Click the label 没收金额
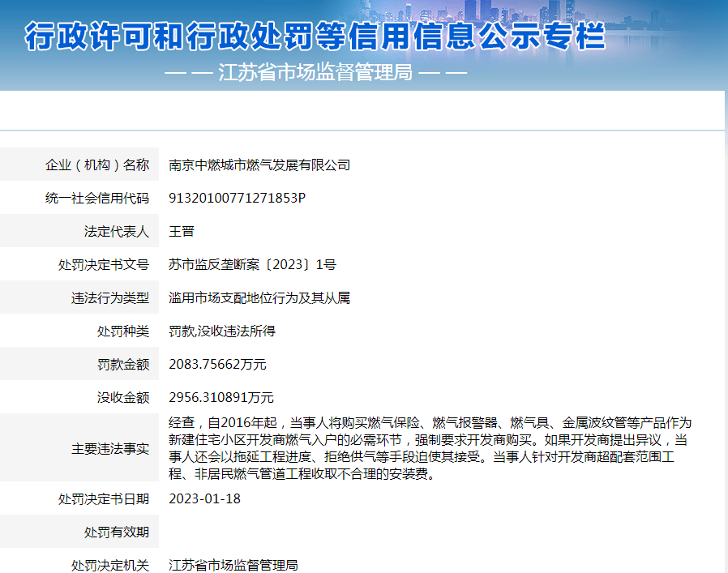 123,398
